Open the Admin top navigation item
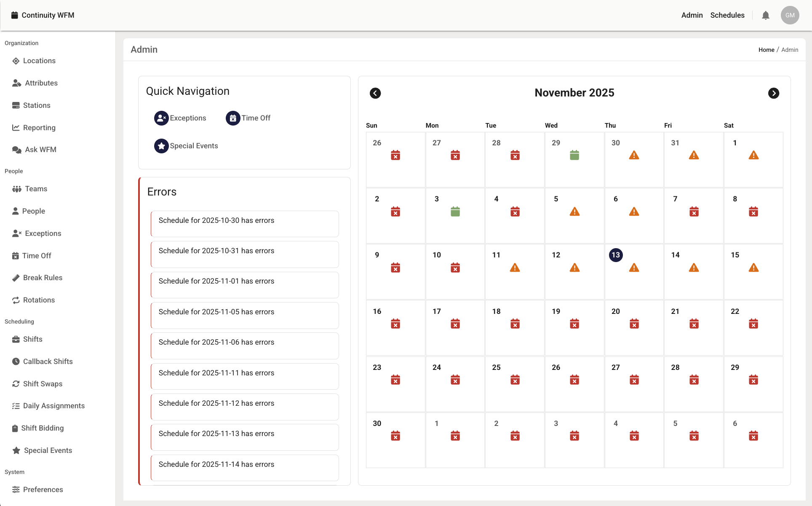 pos(692,16)
